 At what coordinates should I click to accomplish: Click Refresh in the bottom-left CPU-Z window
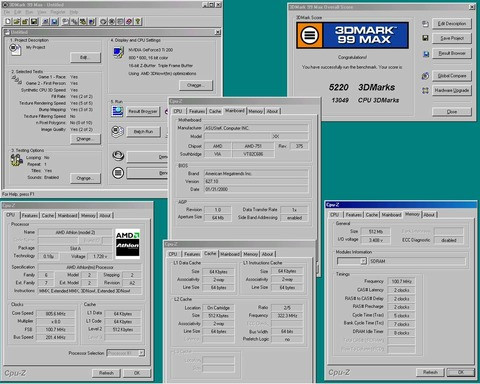tap(106, 373)
